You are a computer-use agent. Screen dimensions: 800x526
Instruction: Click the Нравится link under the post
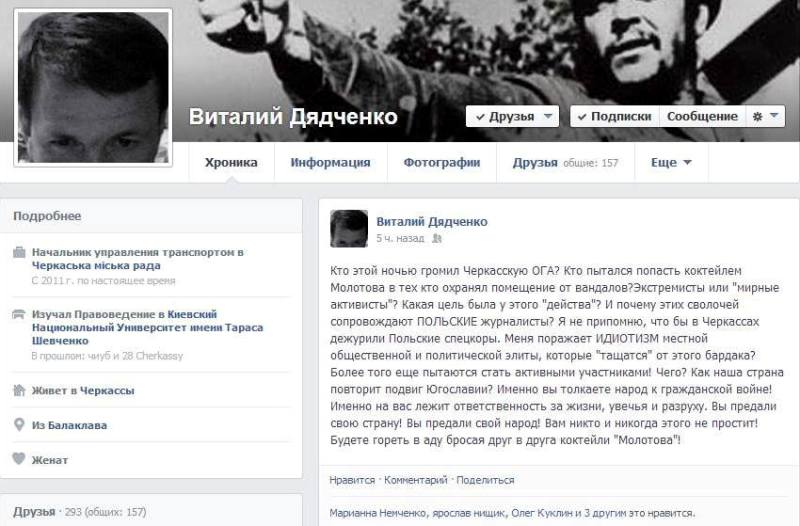click(x=352, y=480)
